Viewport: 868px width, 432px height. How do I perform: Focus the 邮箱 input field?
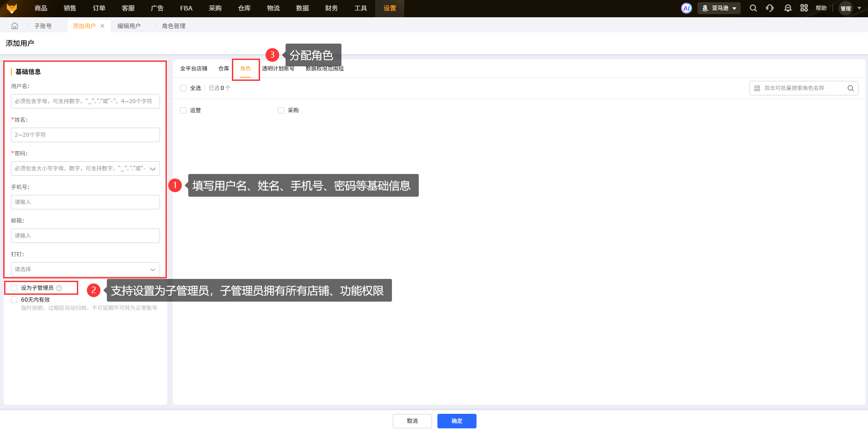tap(85, 236)
